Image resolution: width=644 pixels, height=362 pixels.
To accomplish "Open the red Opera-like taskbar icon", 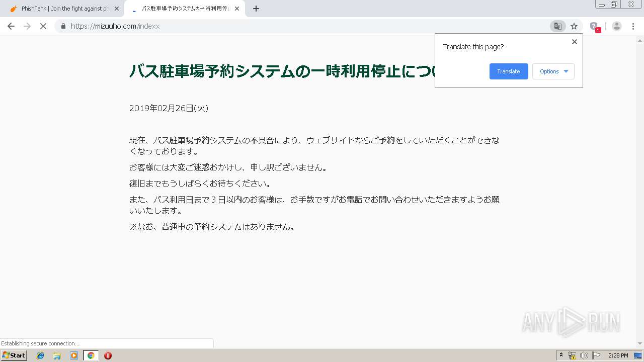I will point(108,355).
